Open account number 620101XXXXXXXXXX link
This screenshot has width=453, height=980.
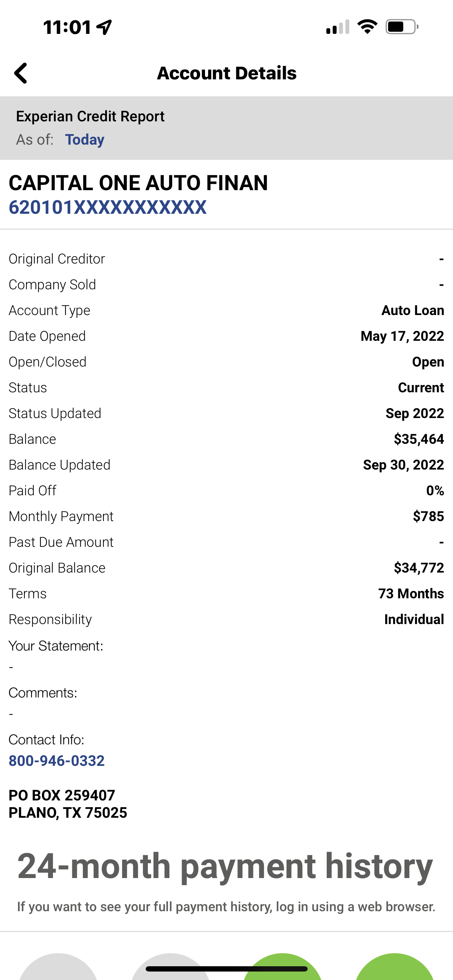pos(108,207)
